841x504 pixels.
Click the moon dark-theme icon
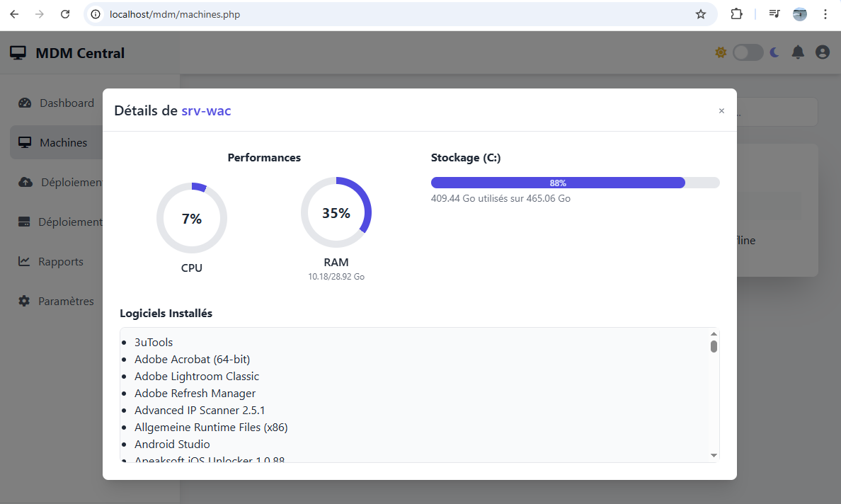pos(774,52)
